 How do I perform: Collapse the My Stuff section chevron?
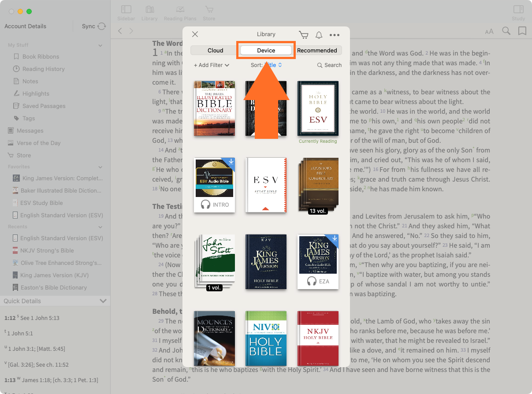100,45
